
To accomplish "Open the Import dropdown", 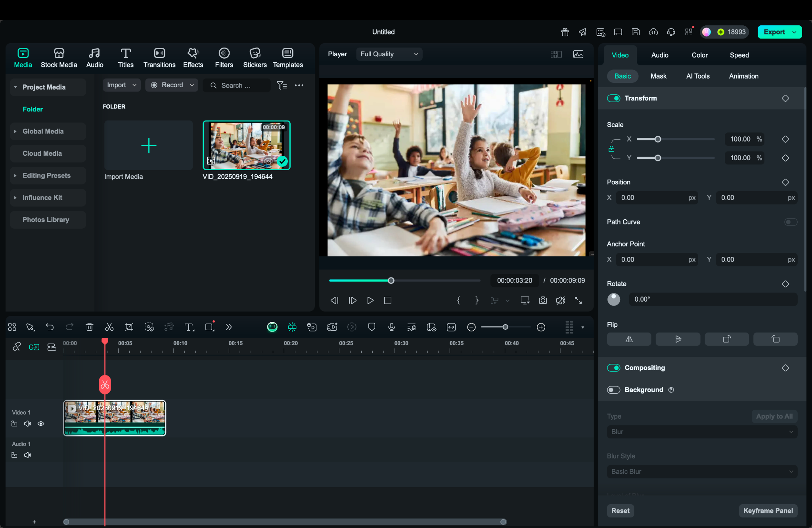I will click(121, 85).
